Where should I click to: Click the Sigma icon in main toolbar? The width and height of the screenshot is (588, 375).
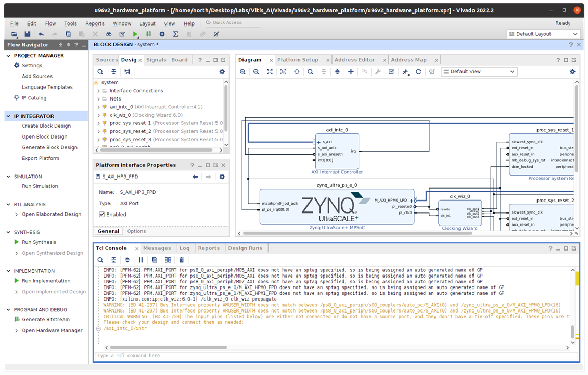point(175,34)
